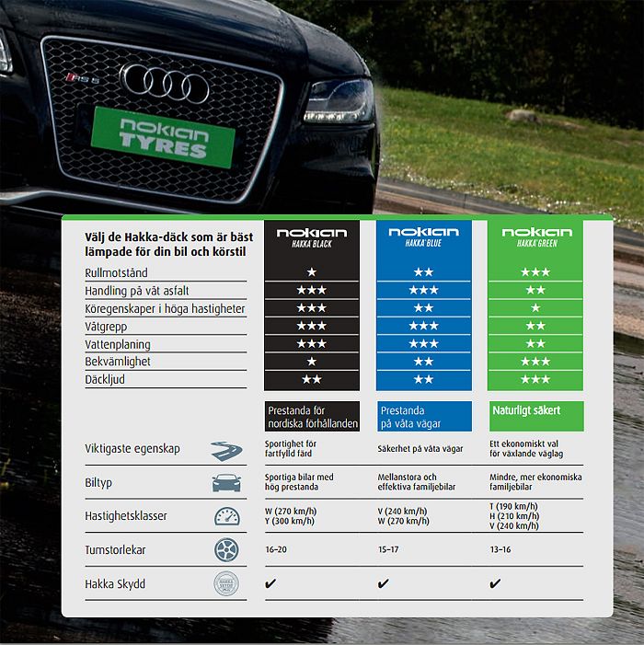
Task: Click the Nokian Hakka Blue logo header
Action: point(423,237)
